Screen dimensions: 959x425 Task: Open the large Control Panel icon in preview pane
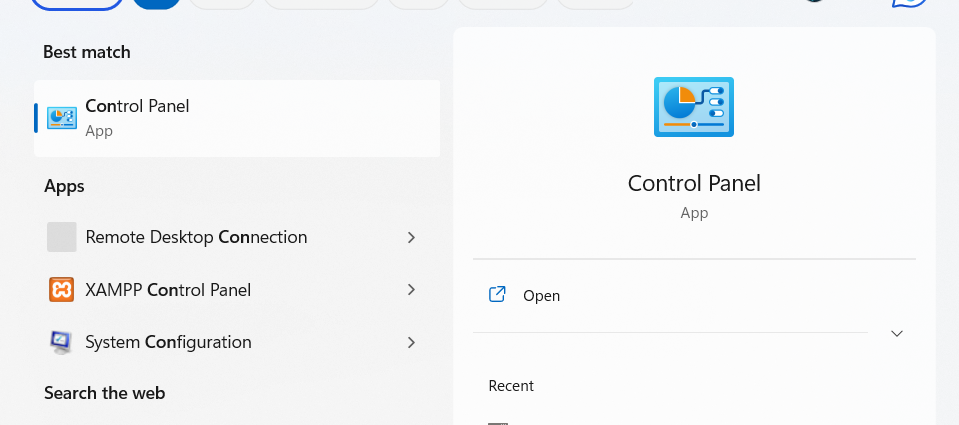(x=693, y=106)
